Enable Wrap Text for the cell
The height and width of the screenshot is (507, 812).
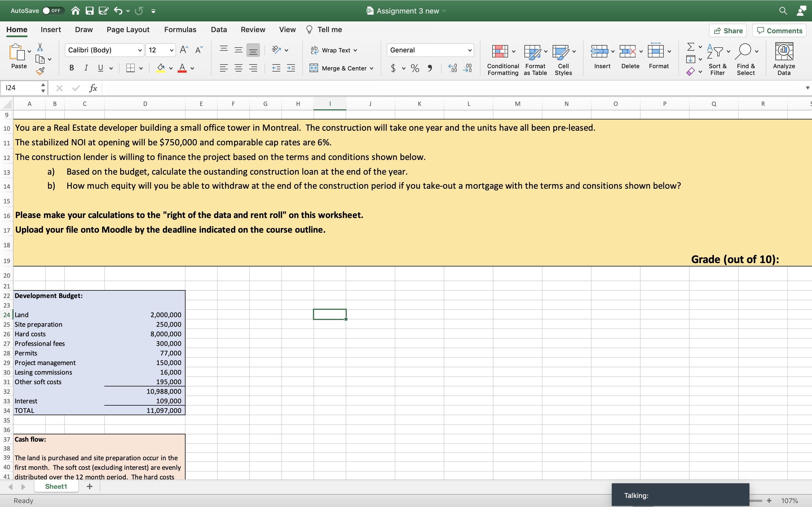tap(334, 50)
